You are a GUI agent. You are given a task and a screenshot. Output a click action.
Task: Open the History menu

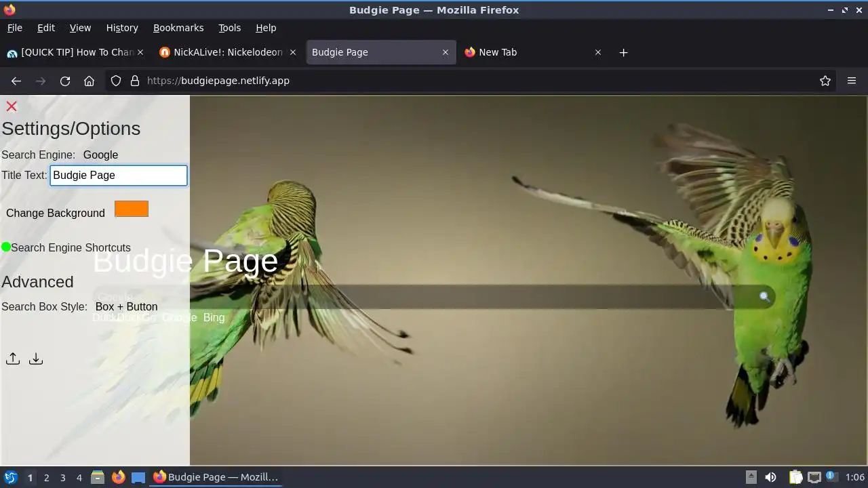(x=122, y=28)
